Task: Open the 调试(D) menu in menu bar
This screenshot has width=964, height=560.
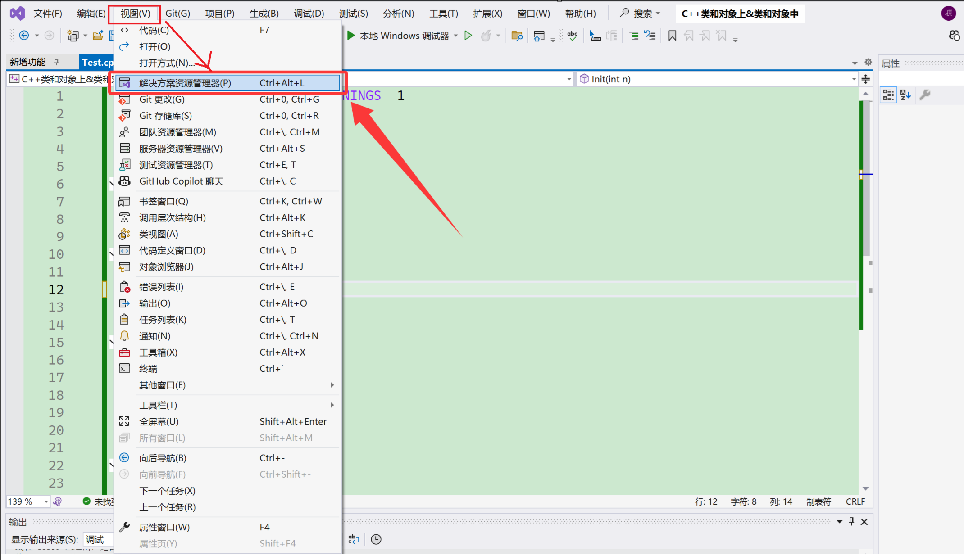Action: tap(309, 14)
